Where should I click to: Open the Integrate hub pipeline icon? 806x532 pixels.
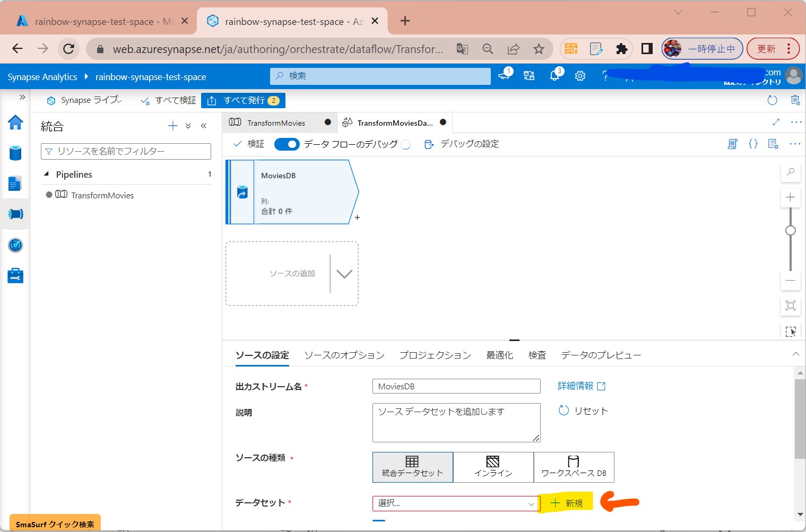click(15, 214)
